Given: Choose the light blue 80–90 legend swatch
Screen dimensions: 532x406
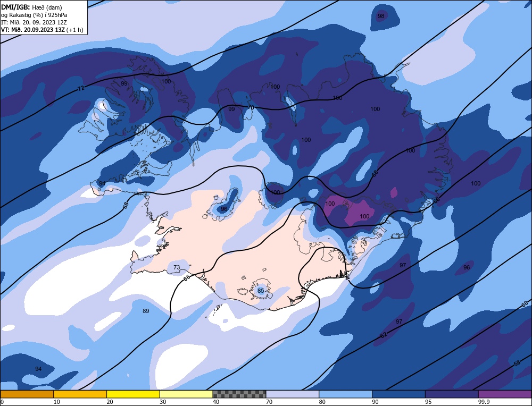Looking at the screenshot, I should coord(345,394).
